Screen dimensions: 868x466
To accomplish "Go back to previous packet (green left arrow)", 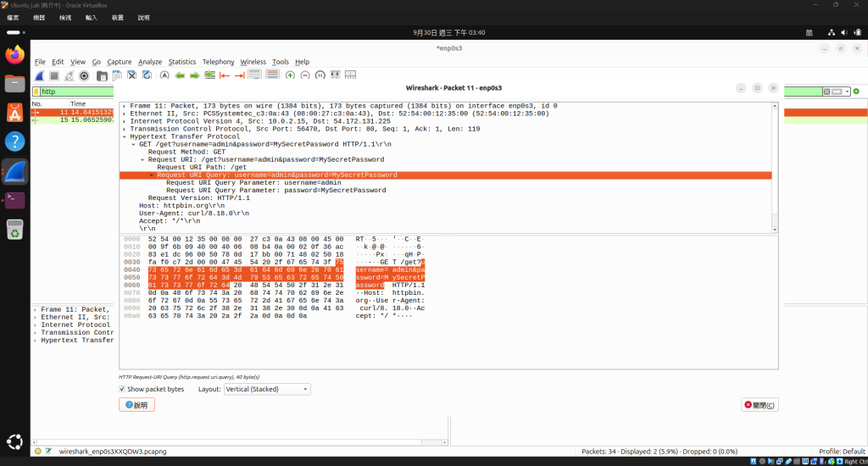I will coord(180,75).
